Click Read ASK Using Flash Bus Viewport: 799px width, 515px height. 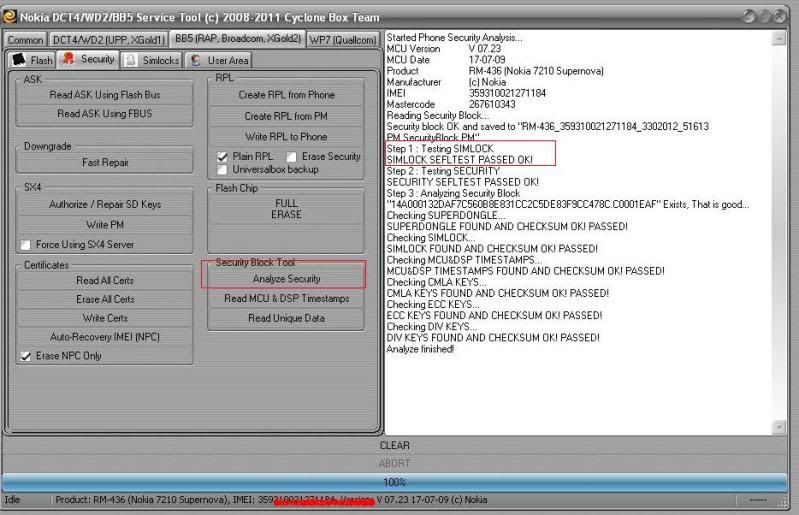point(105,95)
